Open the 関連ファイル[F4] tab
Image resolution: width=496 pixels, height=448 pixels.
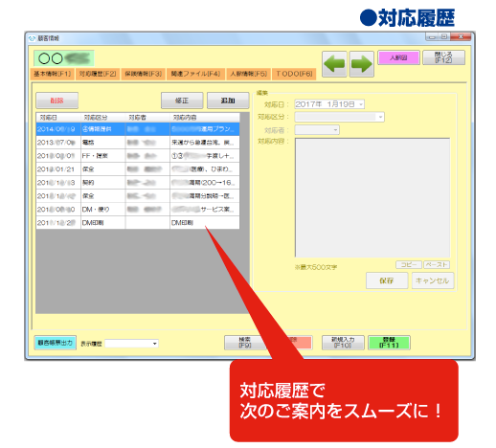tap(195, 74)
